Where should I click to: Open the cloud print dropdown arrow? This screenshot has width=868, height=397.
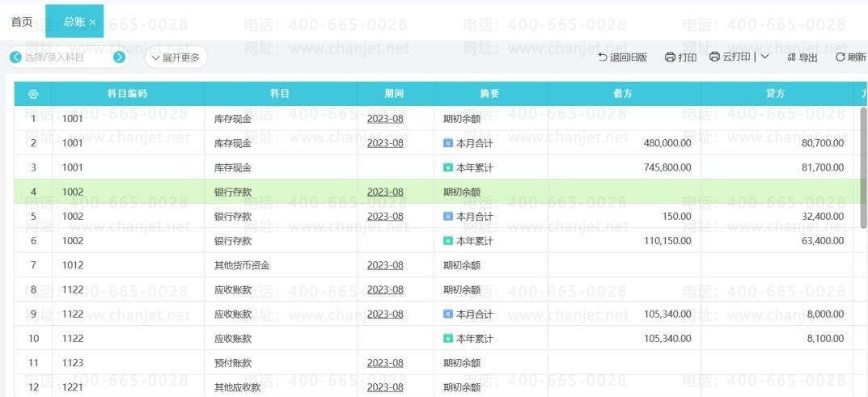tap(764, 57)
